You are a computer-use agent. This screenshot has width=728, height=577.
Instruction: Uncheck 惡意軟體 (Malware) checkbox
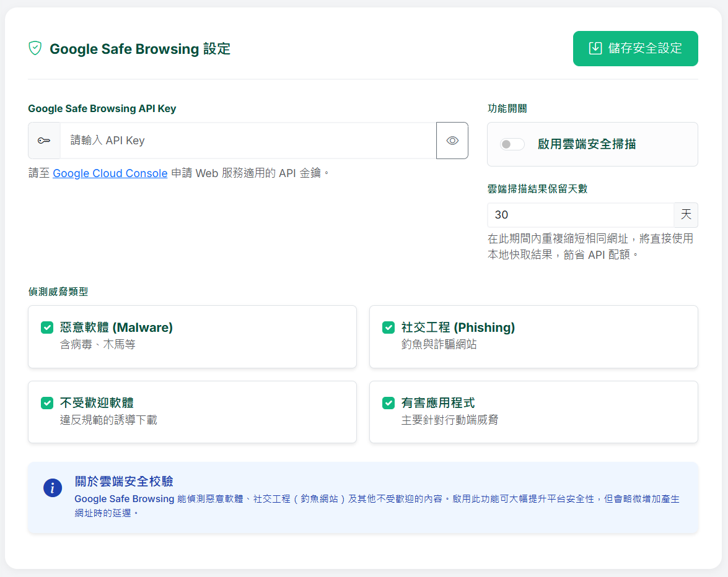[47, 328]
